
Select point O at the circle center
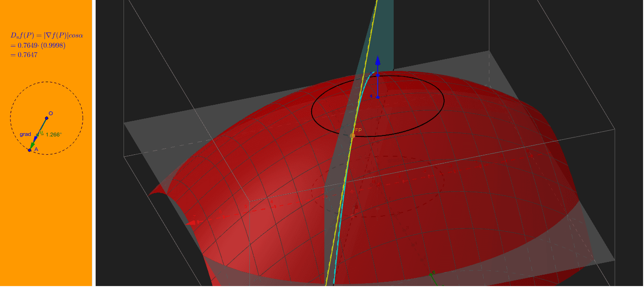[x=46, y=118]
